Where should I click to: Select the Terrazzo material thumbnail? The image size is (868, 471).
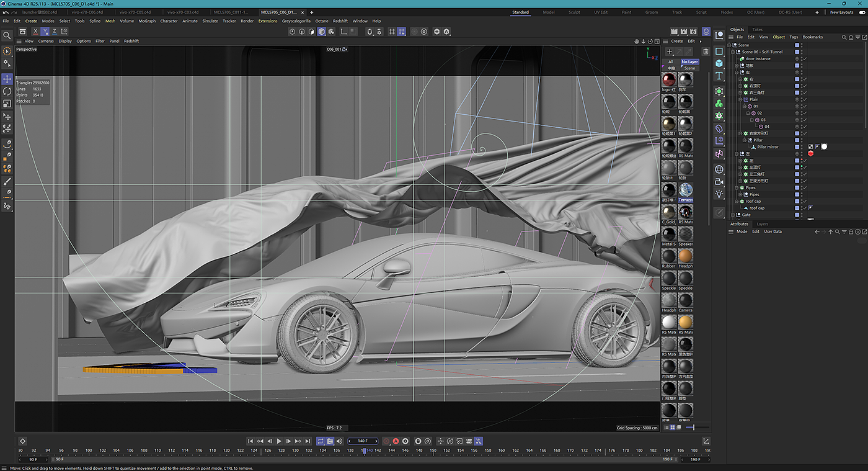[686, 190]
